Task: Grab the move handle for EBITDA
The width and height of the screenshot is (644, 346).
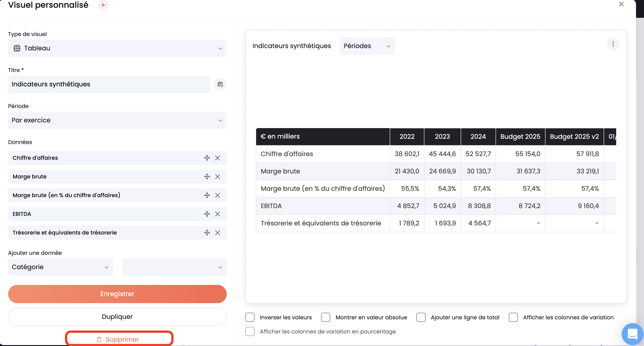Action: pos(207,214)
